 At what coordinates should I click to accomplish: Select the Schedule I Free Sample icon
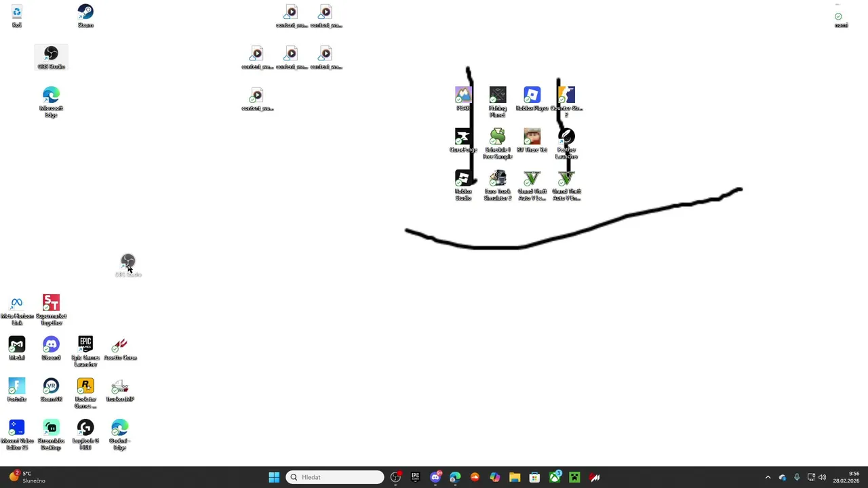498,144
